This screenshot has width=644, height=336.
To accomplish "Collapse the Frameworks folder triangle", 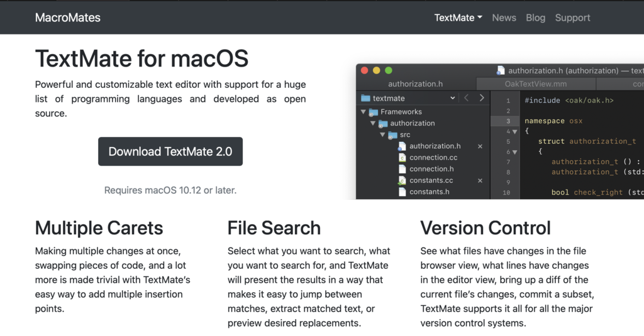I will pyautogui.click(x=363, y=112).
